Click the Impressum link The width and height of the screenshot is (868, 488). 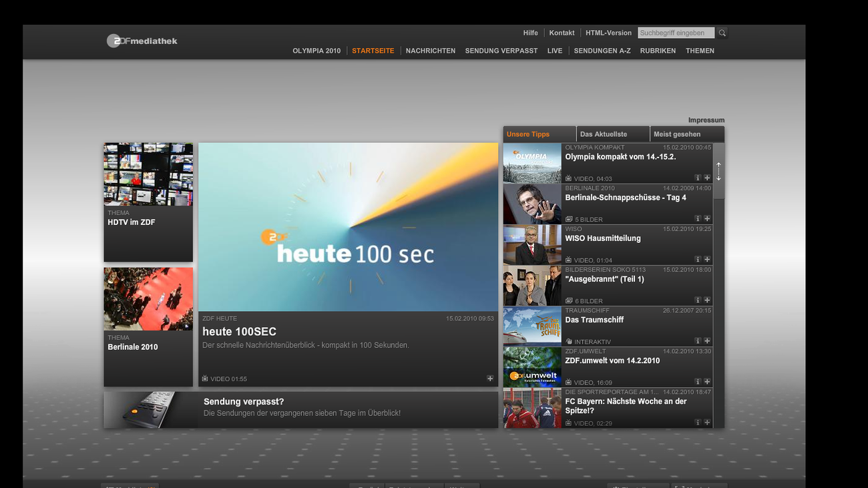click(x=706, y=120)
